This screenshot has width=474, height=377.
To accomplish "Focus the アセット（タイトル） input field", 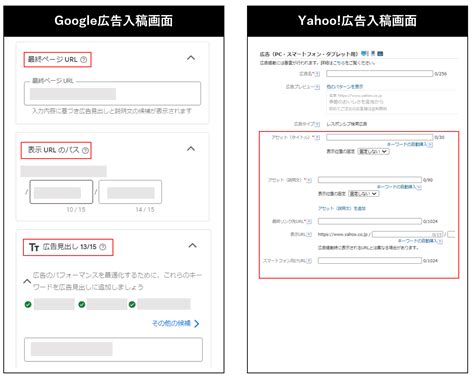I will click(379, 137).
